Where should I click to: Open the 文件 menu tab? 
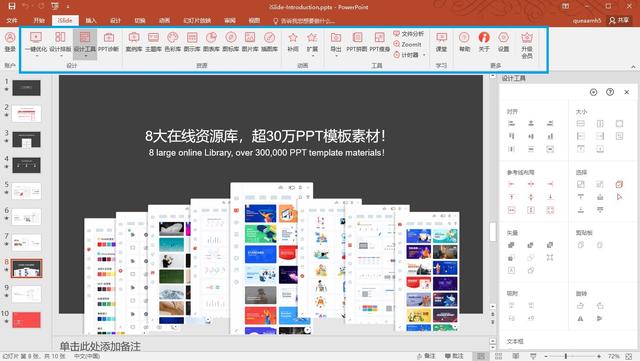click(x=12, y=20)
